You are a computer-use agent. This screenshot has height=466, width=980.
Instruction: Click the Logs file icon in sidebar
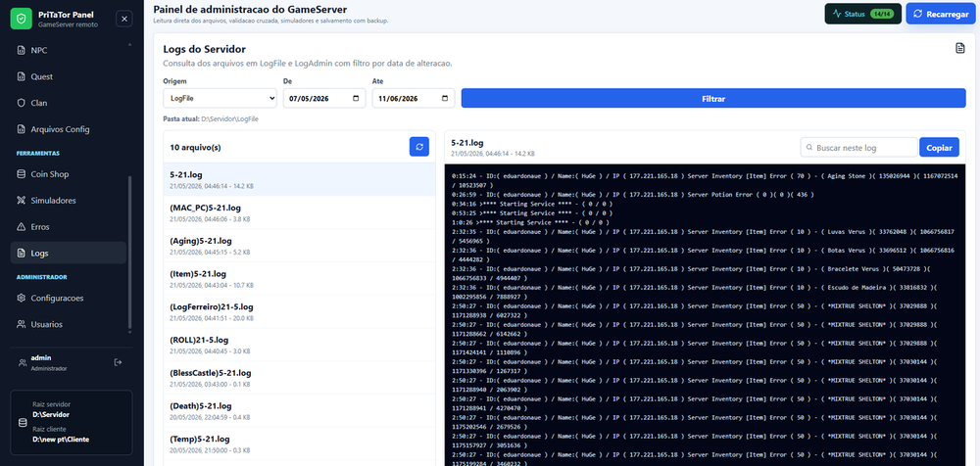(x=21, y=253)
